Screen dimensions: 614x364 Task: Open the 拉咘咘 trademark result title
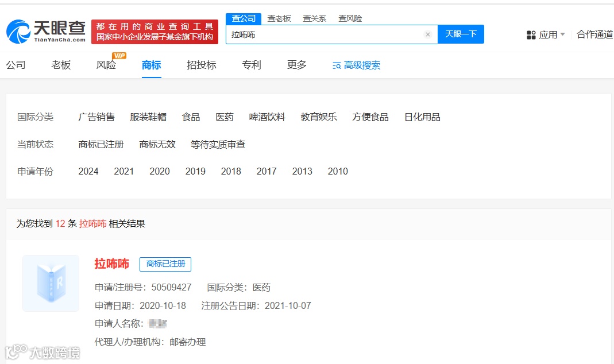[111, 264]
